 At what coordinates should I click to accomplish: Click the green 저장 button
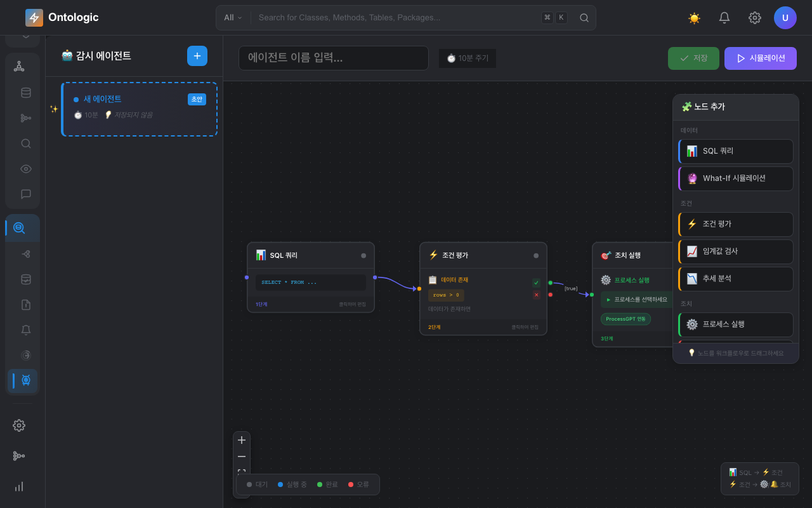[693, 58]
